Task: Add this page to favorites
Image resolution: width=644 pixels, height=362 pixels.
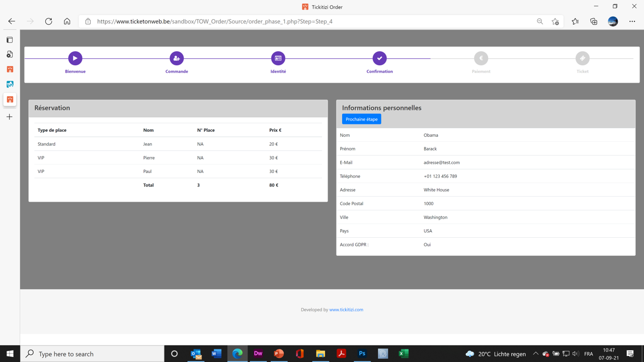Action: click(x=555, y=22)
